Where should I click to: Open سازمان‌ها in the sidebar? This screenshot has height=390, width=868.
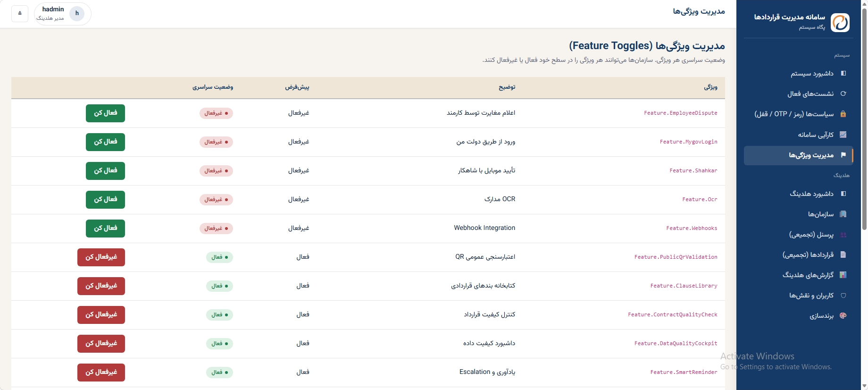799,214
